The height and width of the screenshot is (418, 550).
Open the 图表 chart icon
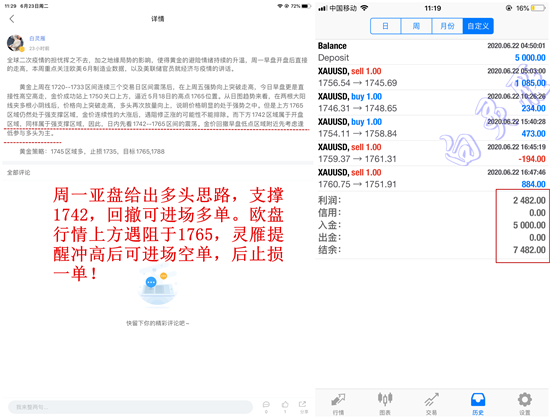[385, 404]
